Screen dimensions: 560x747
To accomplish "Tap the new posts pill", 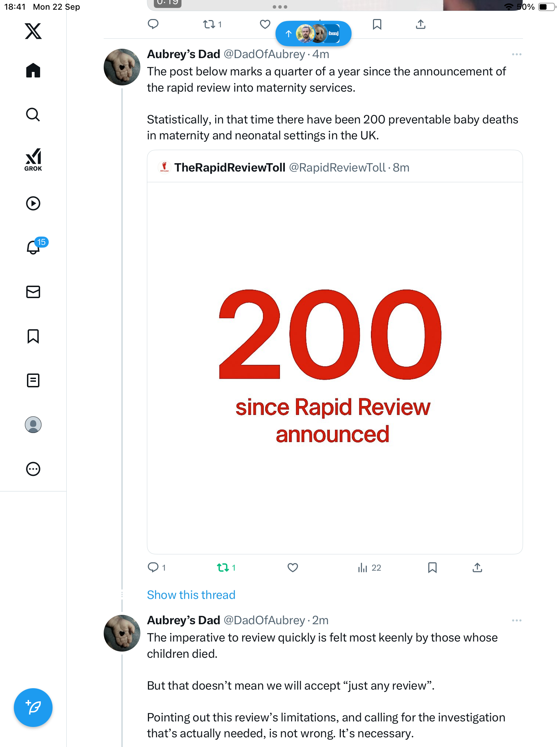I will coord(313,34).
